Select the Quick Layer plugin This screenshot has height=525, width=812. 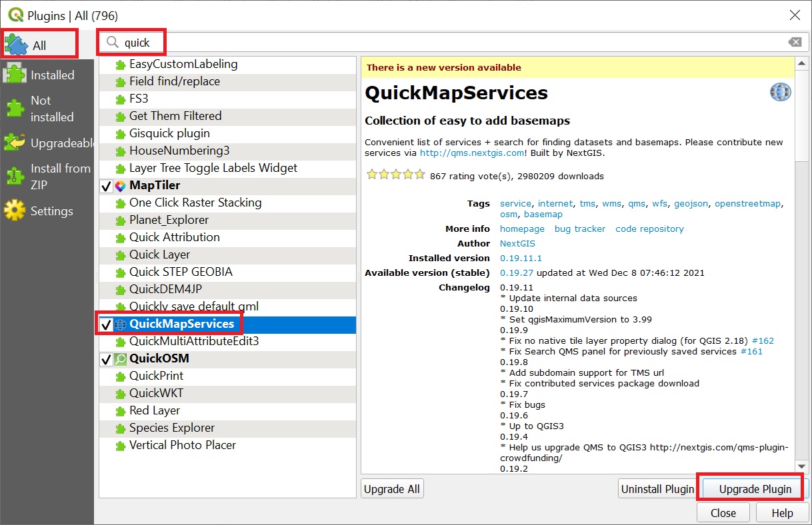coord(227,255)
